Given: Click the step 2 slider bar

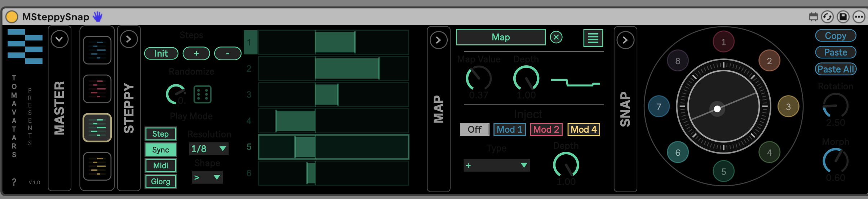Looking at the screenshot, I should pos(333,68).
